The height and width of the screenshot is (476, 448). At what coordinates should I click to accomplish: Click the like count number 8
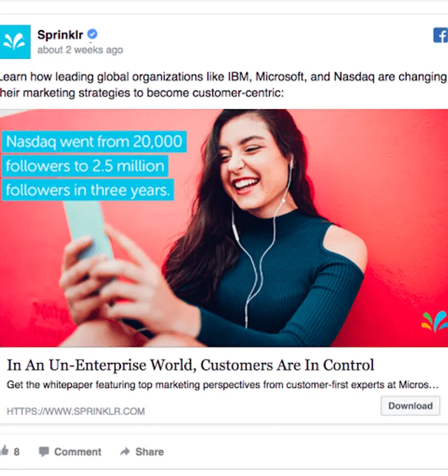coord(17,452)
